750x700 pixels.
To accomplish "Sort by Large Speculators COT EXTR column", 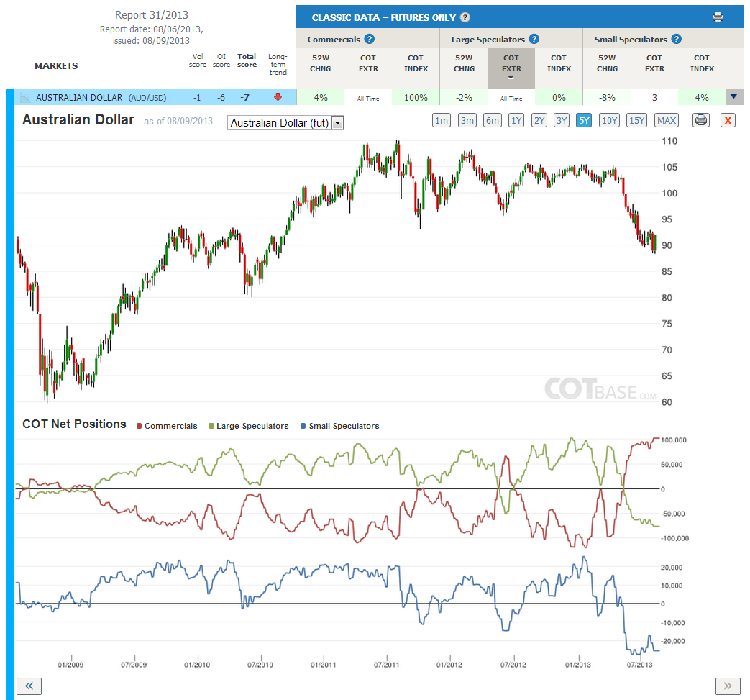I will [511, 68].
